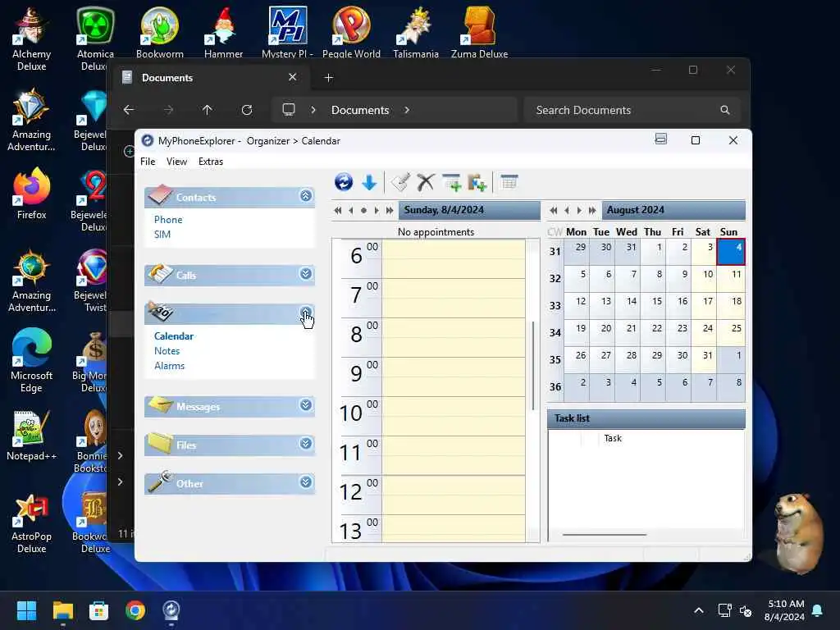
Task: Expand the Calls panel
Action: pos(306,274)
